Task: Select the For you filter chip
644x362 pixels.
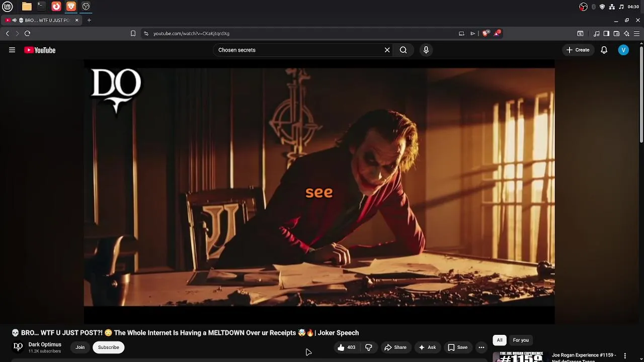Action: click(521, 340)
